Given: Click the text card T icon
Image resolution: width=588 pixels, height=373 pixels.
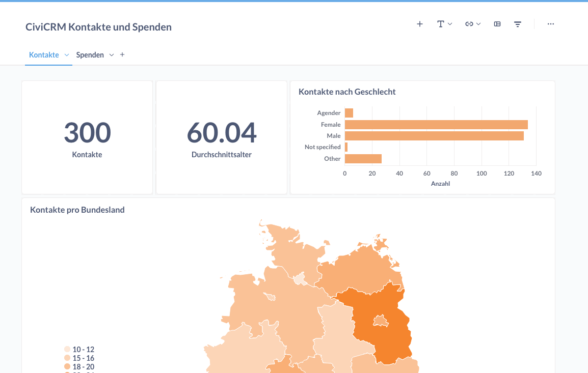Looking at the screenshot, I should click(x=441, y=24).
